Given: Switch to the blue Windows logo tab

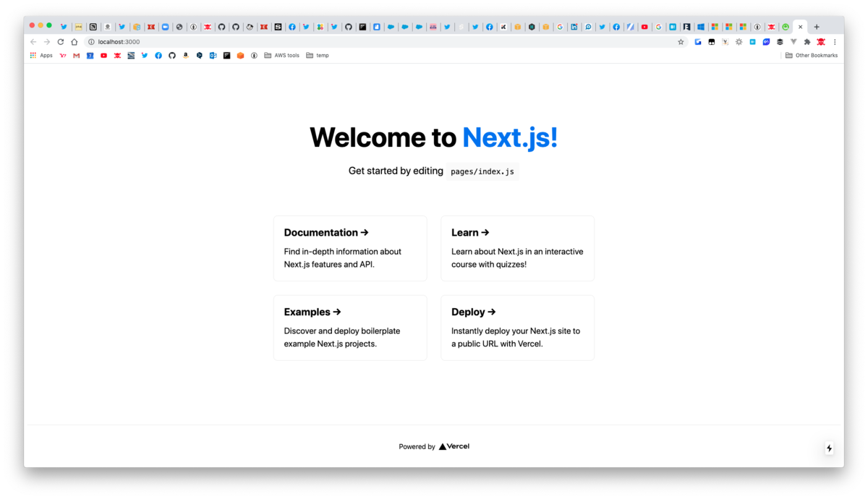Looking at the screenshot, I should coord(701,27).
